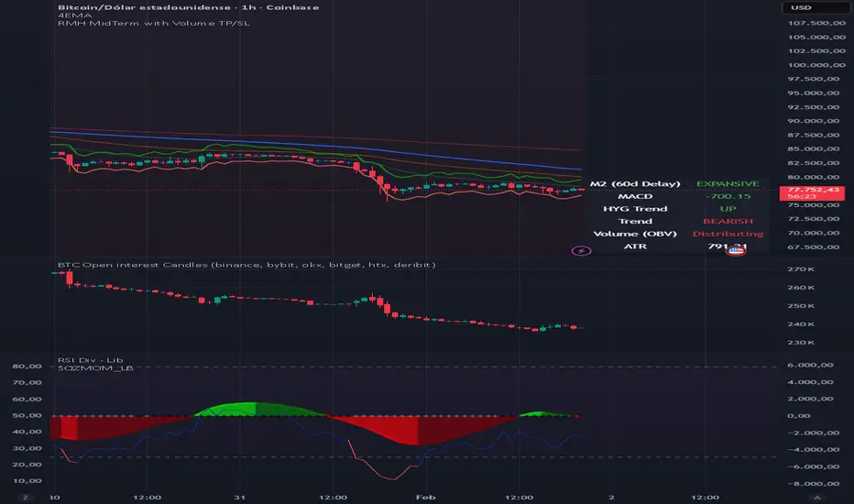
Task: Click 30,00 on the RSI axis
Action: pos(27,448)
